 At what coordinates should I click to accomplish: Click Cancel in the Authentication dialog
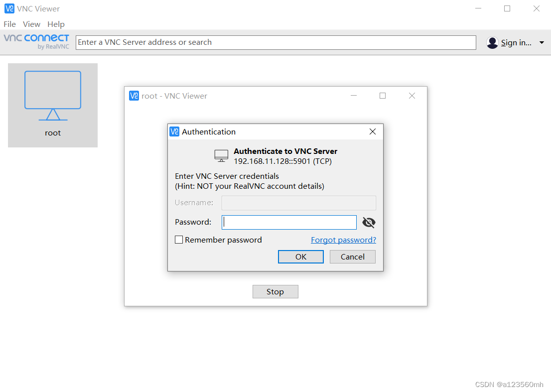(352, 257)
